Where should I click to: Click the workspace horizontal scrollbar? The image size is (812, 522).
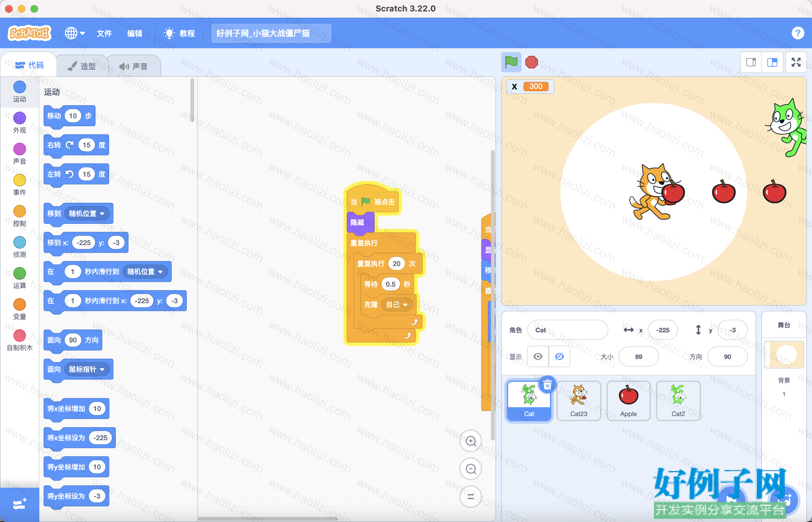click(268, 518)
